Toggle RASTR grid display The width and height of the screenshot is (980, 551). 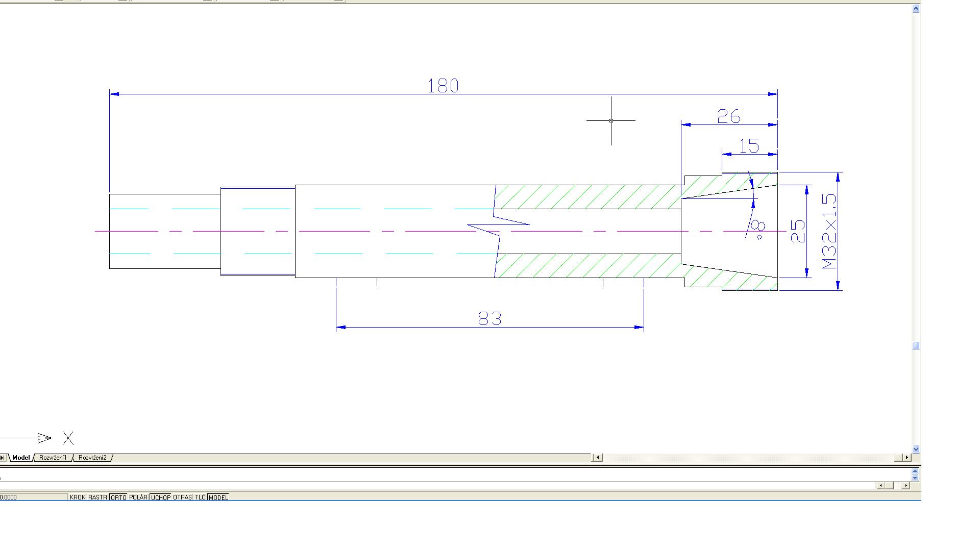(x=97, y=497)
